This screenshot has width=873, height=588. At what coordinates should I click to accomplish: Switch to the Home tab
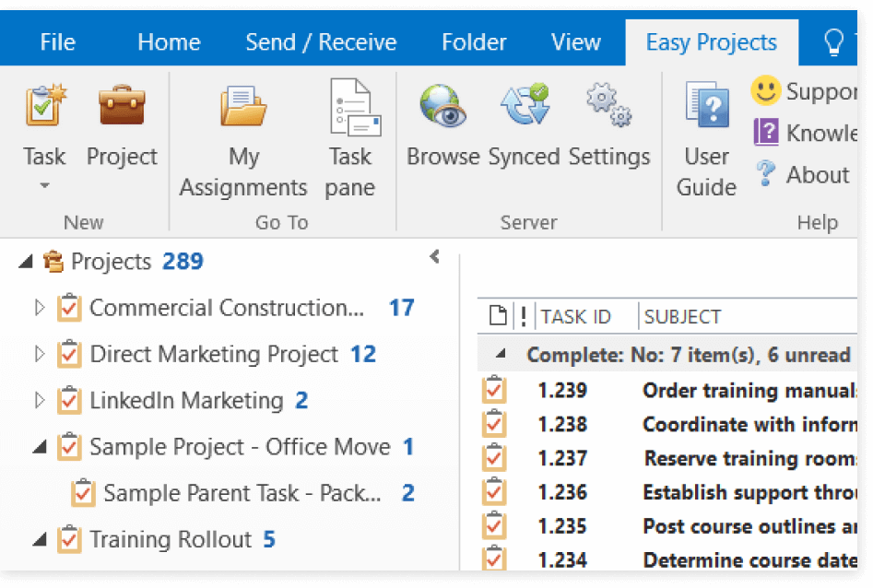coord(169,42)
